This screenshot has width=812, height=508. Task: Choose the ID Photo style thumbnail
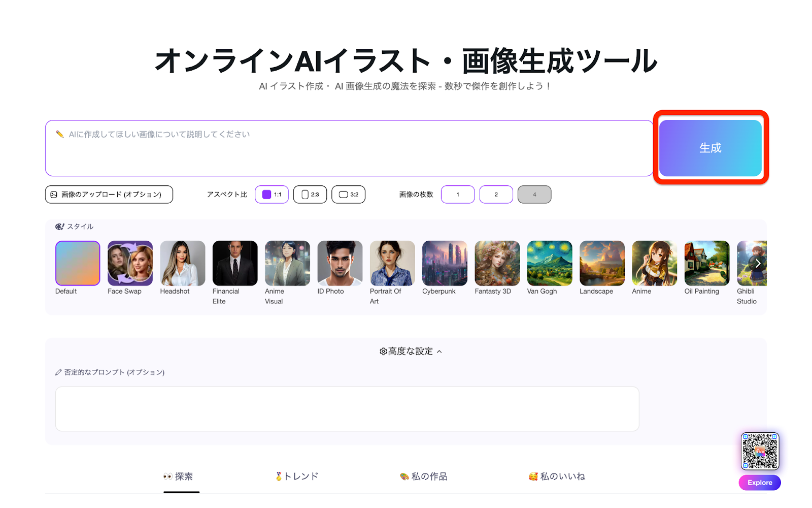click(x=340, y=263)
